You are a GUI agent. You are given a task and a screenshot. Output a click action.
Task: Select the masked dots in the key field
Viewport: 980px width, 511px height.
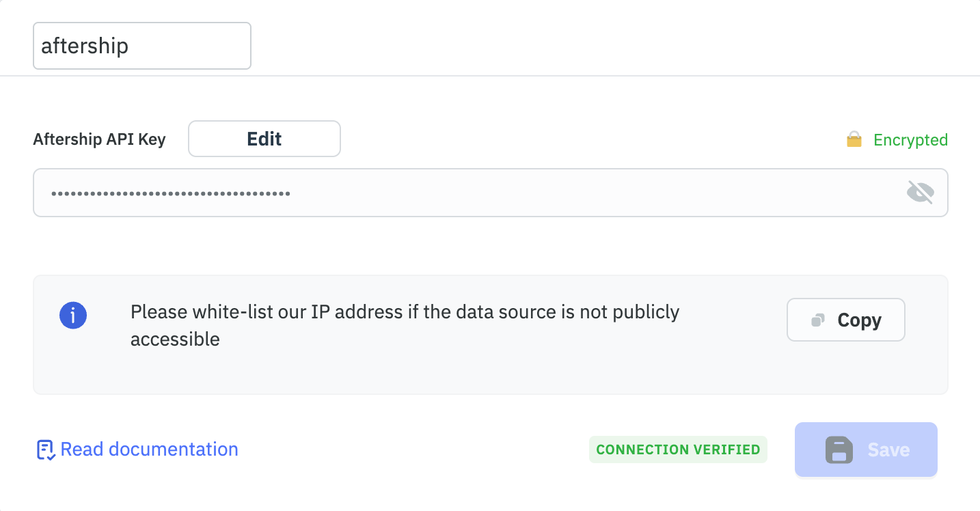(x=170, y=193)
